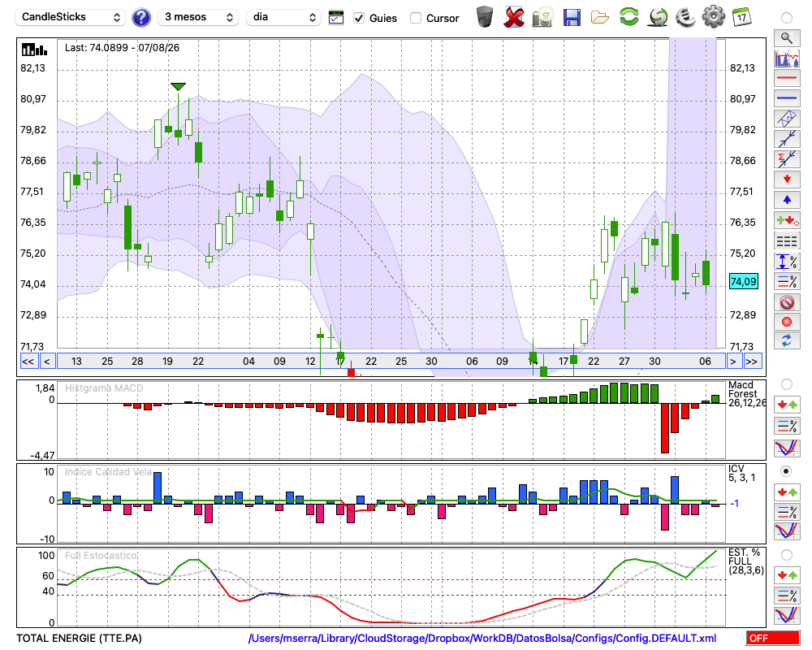Screen dimensions: 812x650
Task: Open the CandleSticks chart type dropdown
Action: [x=71, y=17]
